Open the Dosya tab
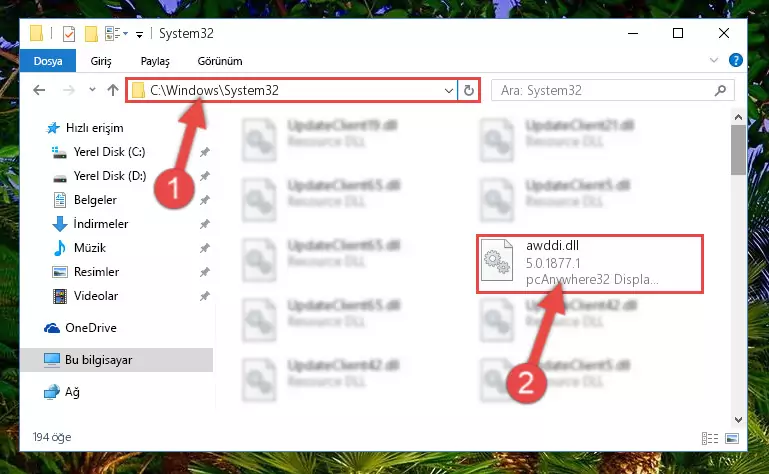The image size is (769, 474). click(48, 61)
